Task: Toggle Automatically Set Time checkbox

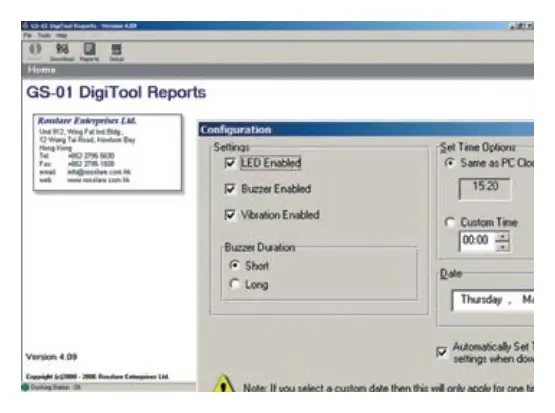Action: click(442, 352)
